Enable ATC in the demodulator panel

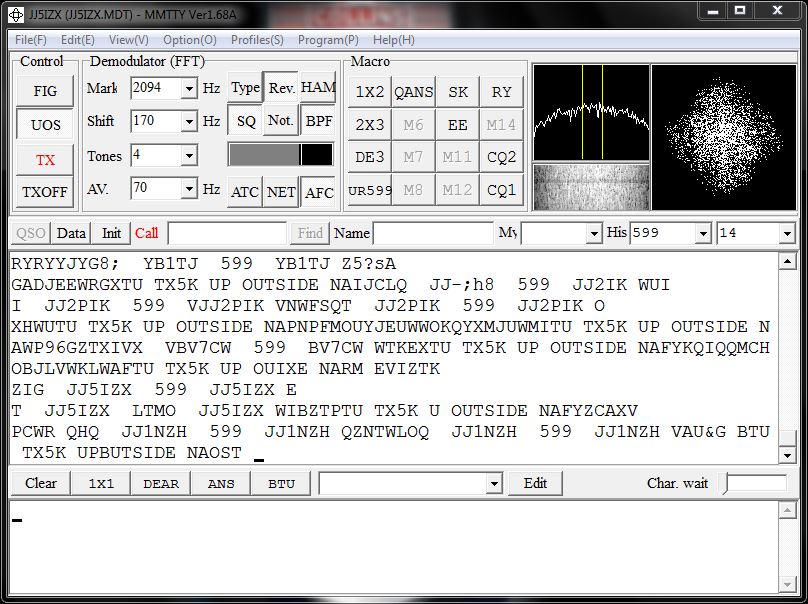[x=245, y=192]
